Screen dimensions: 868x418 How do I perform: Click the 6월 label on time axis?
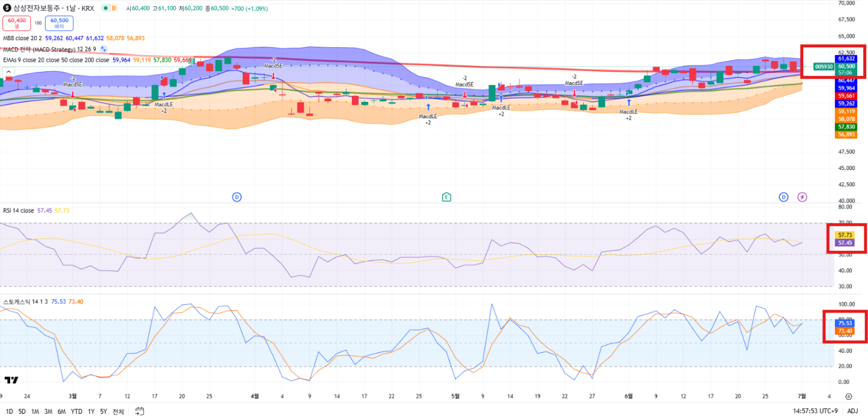click(628, 396)
